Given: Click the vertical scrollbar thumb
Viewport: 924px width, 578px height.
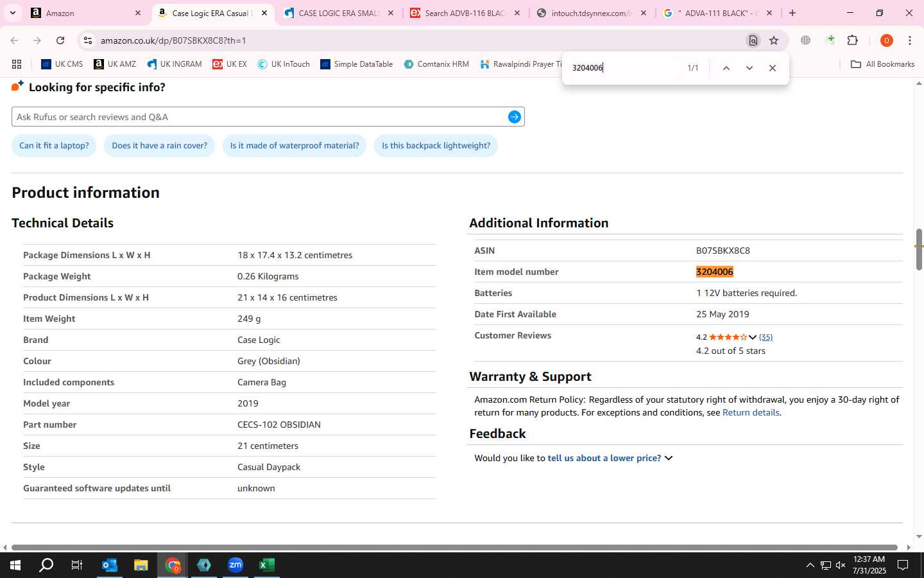Looking at the screenshot, I should 919,249.
